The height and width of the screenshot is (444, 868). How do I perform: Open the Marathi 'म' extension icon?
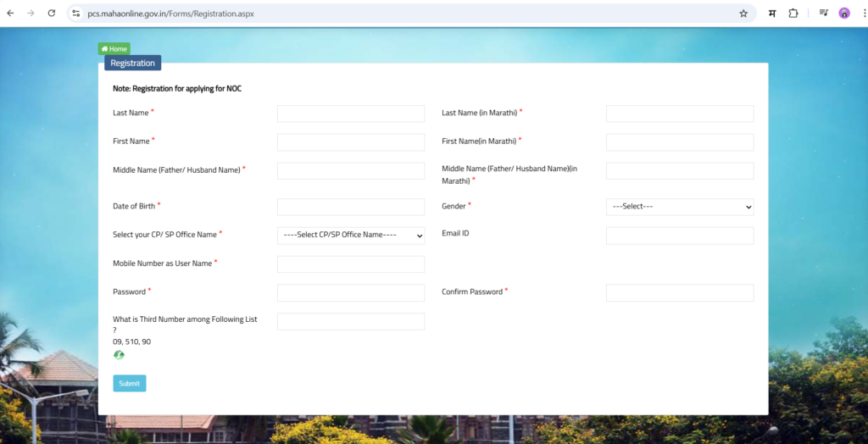click(x=772, y=14)
